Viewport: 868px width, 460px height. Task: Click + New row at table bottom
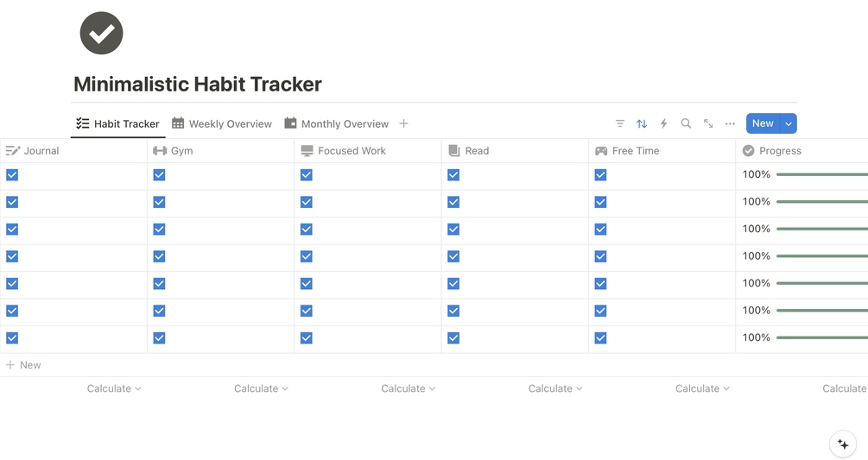click(23, 365)
